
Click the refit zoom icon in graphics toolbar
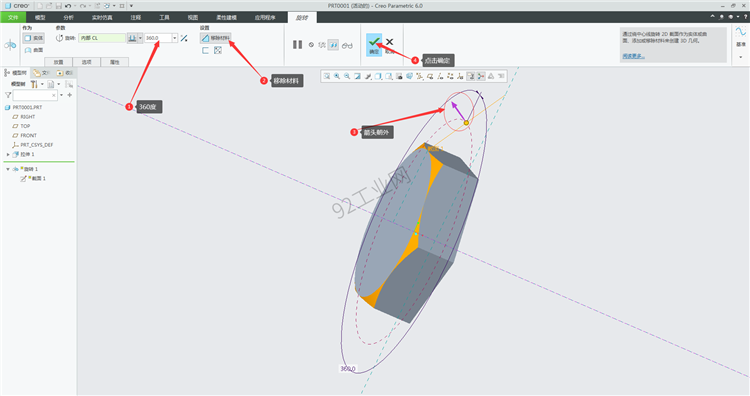point(327,76)
